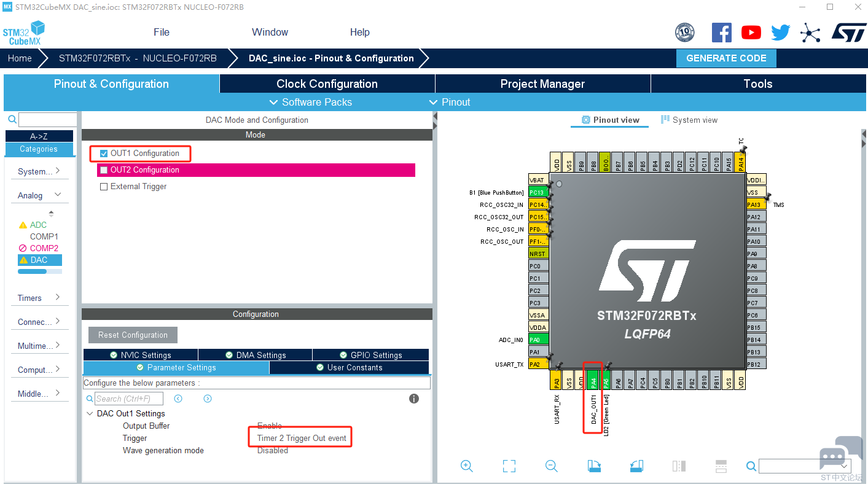This screenshot has height=487, width=868.
Task: Click the ST logo in header
Action: 849,33
